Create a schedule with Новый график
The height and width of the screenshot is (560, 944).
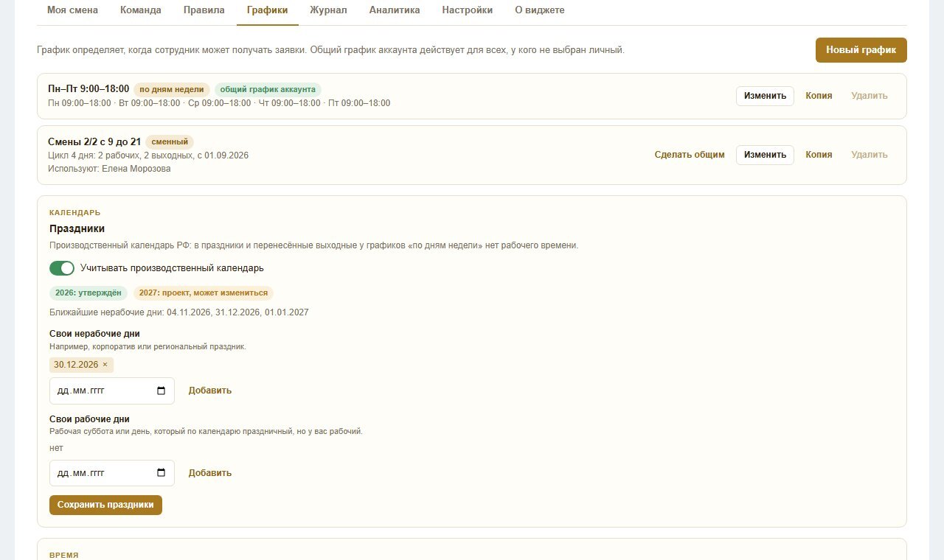(x=861, y=50)
